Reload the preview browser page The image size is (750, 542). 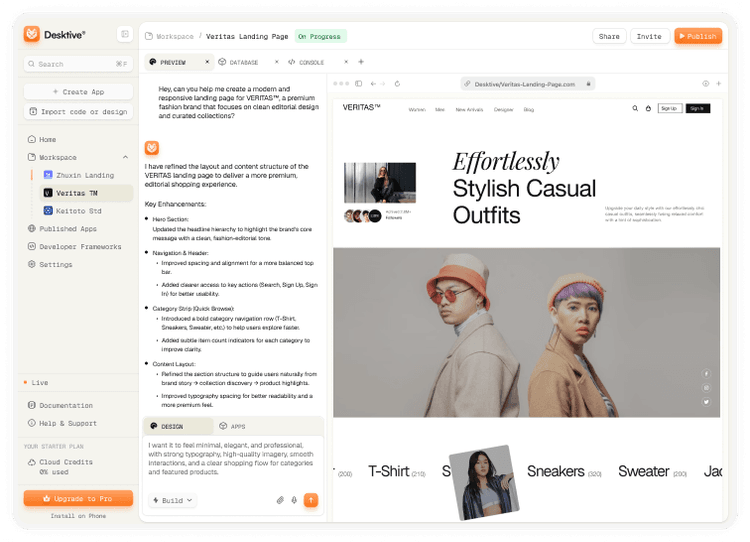397,83
